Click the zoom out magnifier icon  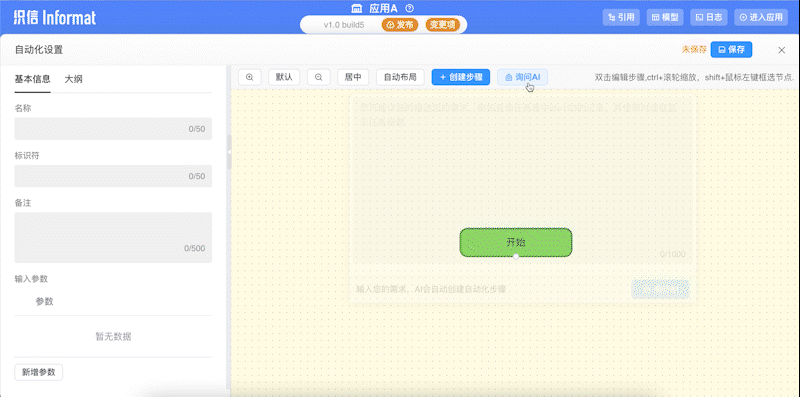pyautogui.click(x=318, y=77)
